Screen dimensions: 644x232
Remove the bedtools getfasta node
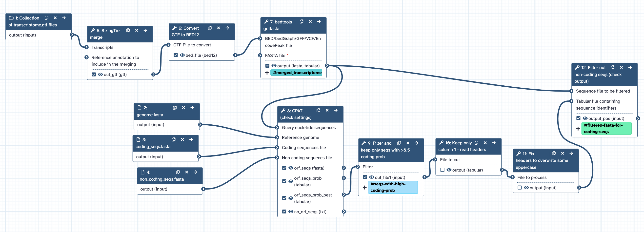click(310, 22)
